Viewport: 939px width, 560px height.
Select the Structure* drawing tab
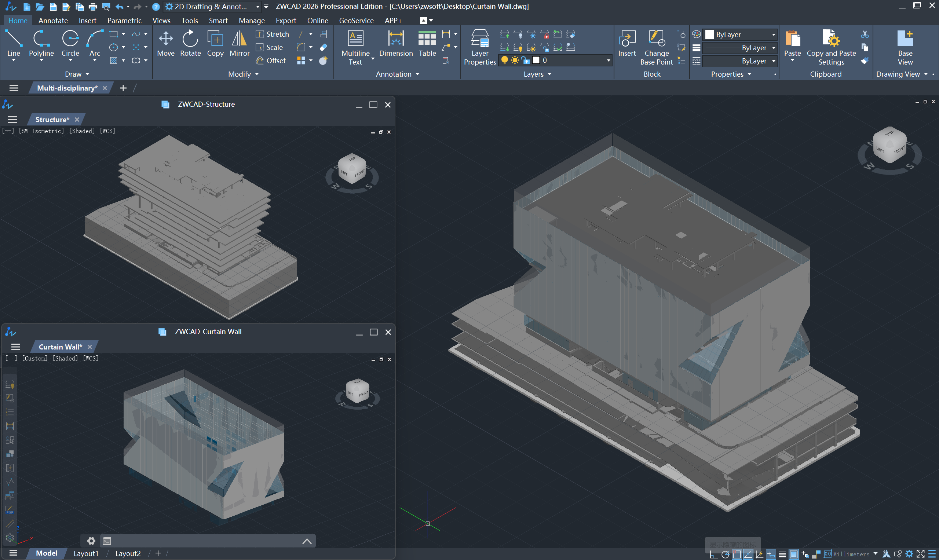tap(52, 120)
